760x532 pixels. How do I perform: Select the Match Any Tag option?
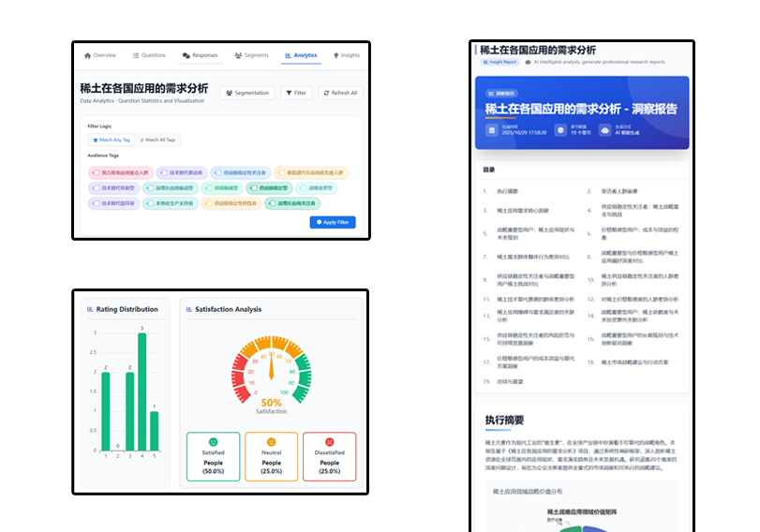click(112, 140)
